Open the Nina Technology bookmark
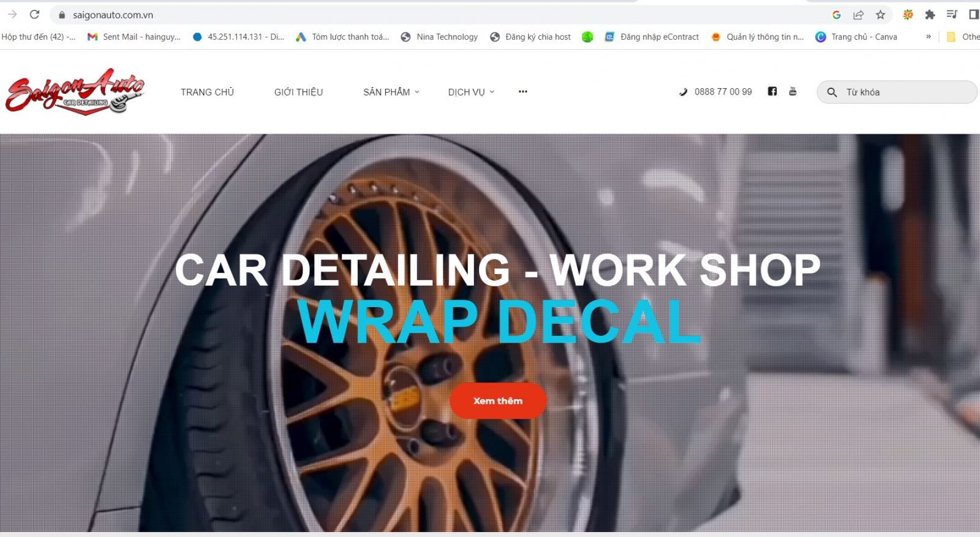The width and height of the screenshot is (980, 537). 439,37
